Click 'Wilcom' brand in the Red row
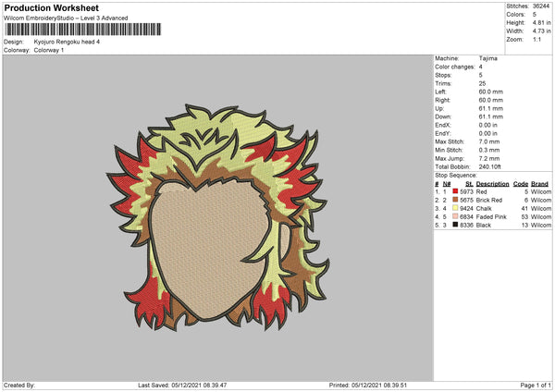Screen dimensions: 555x392 tap(541, 191)
